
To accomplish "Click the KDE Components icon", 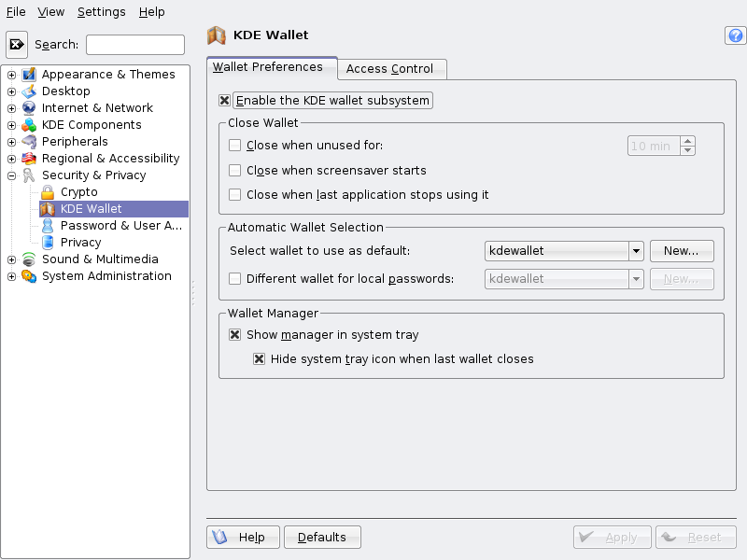I will pyautogui.click(x=29, y=125).
